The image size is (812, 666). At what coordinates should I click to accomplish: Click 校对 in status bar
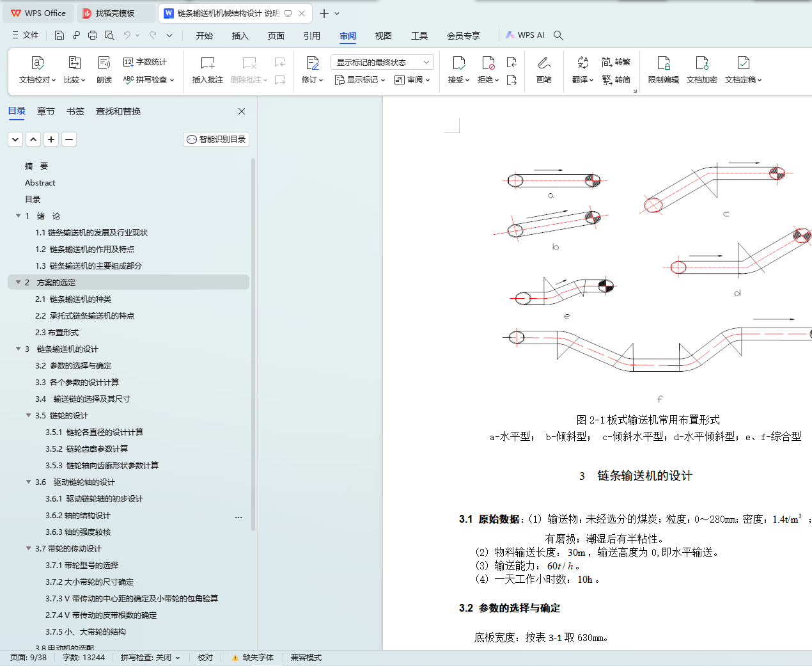click(x=205, y=658)
